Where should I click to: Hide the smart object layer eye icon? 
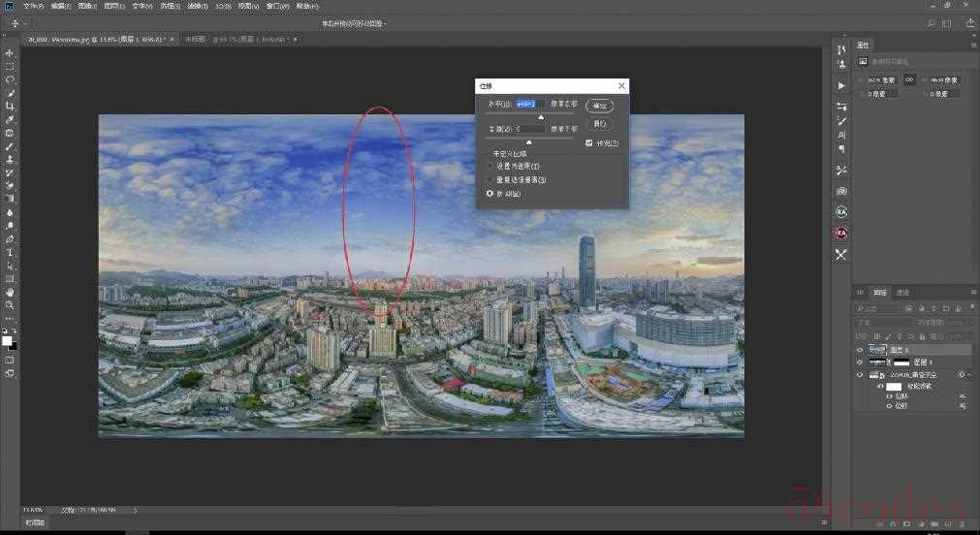[860, 375]
